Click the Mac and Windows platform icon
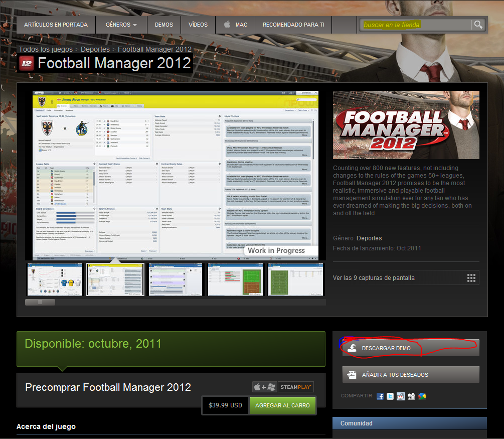 [265, 387]
